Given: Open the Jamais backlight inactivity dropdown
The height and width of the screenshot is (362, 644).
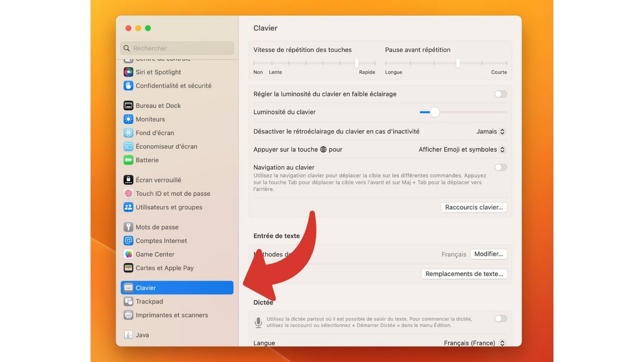Looking at the screenshot, I should click(x=491, y=131).
